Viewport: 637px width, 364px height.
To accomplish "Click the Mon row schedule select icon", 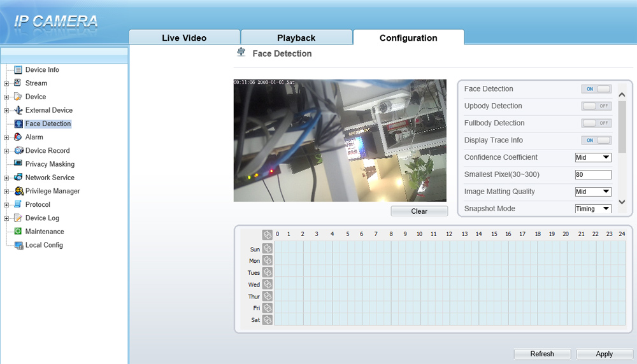I will click(x=268, y=260).
